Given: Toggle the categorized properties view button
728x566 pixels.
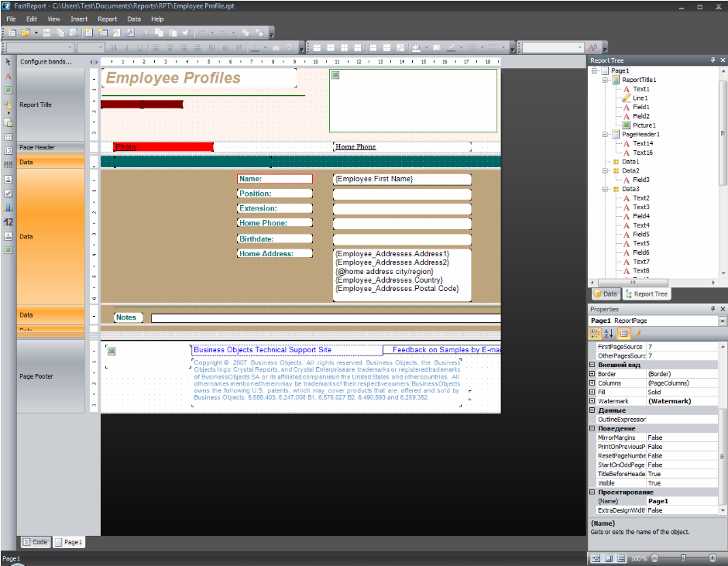Looking at the screenshot, I should pos(595,333).
